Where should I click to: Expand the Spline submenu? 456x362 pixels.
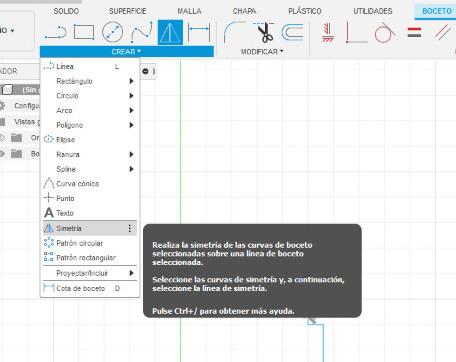pyautogui.click(x=90, y=169)
